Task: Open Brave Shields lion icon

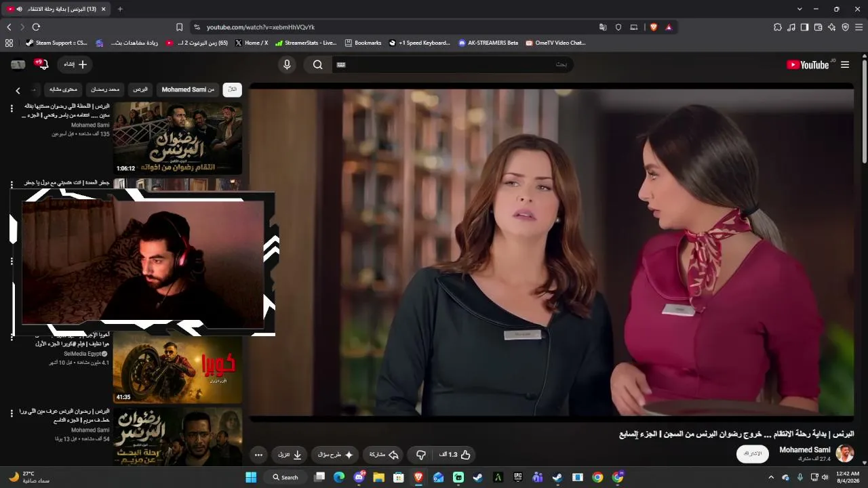Action: coord(653,27)
